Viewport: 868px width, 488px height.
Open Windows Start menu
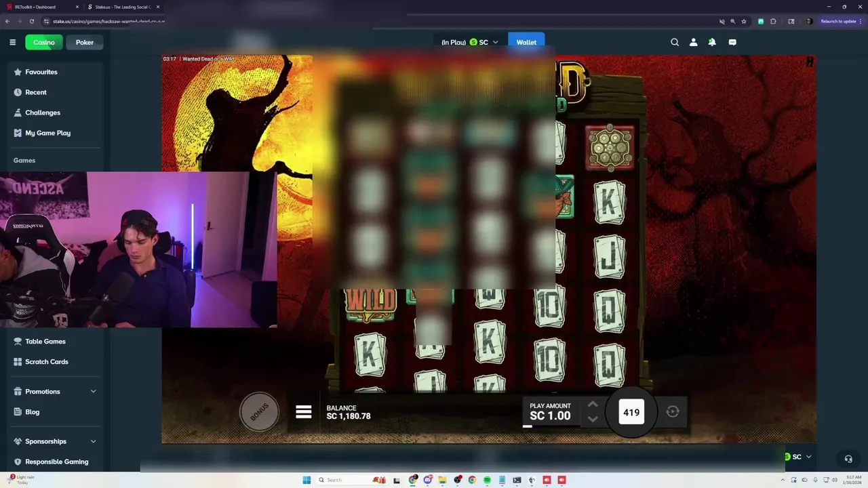[307, 480]
